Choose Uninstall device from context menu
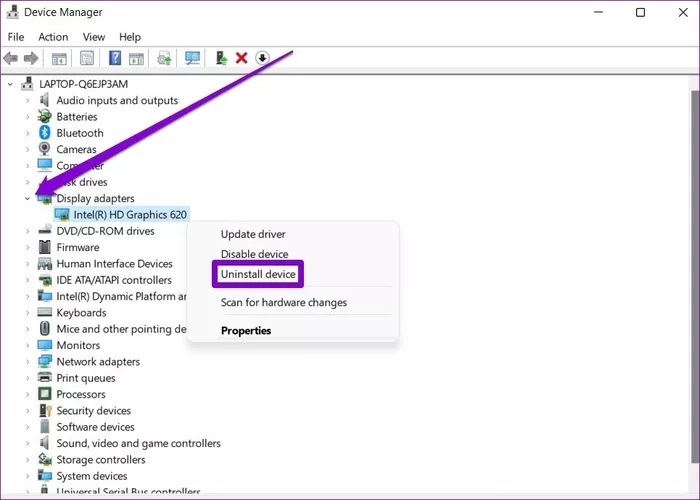Viewport: 700px width, 500px height. (x=258, y=274)
